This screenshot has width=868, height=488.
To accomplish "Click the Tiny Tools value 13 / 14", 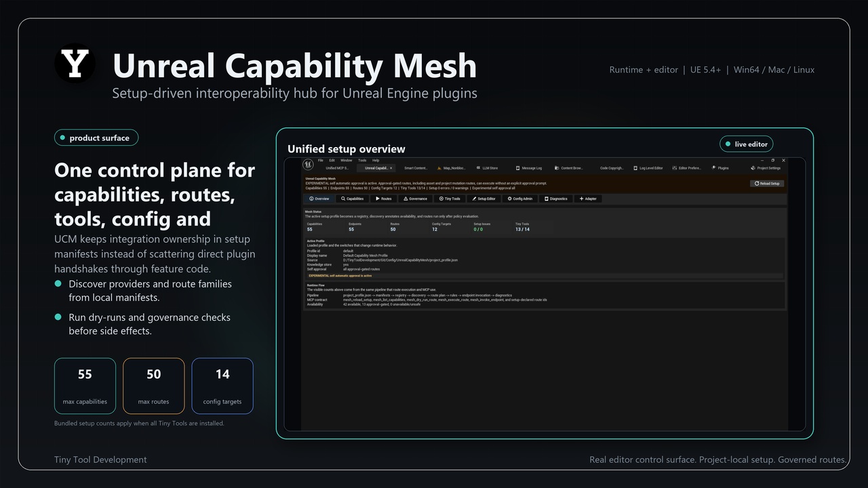I will [x=522, y=229].
